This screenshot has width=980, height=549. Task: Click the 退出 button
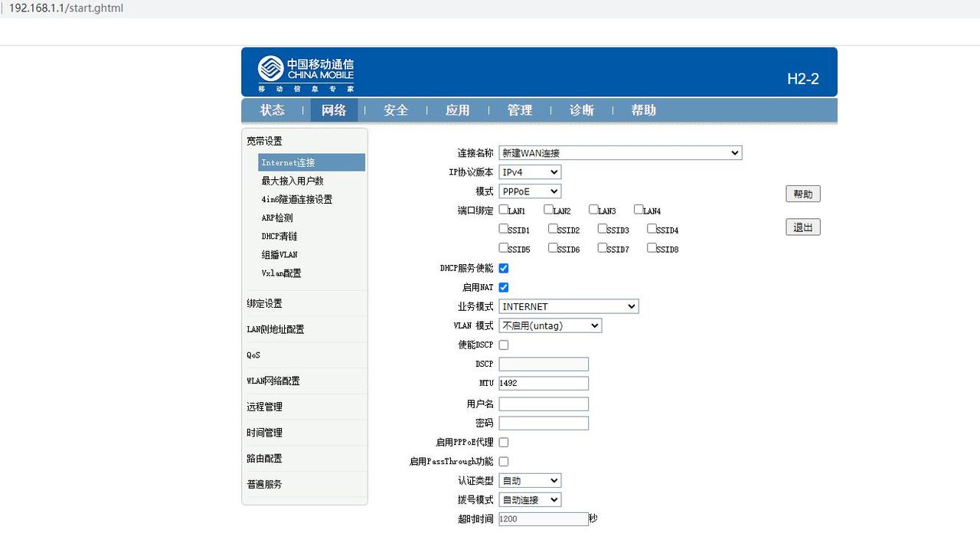[803, 227]
